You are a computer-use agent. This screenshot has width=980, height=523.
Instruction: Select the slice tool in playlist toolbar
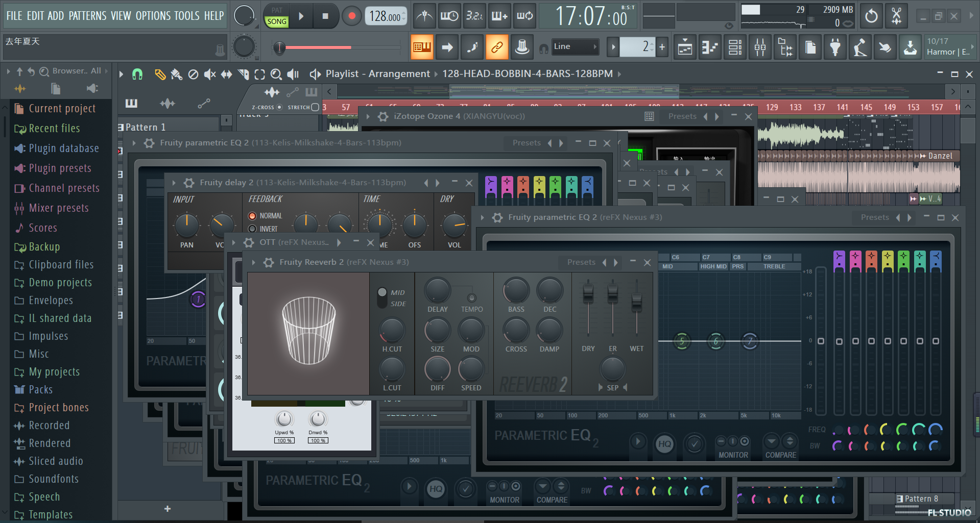pyautogui.click(x=244, y=74)
